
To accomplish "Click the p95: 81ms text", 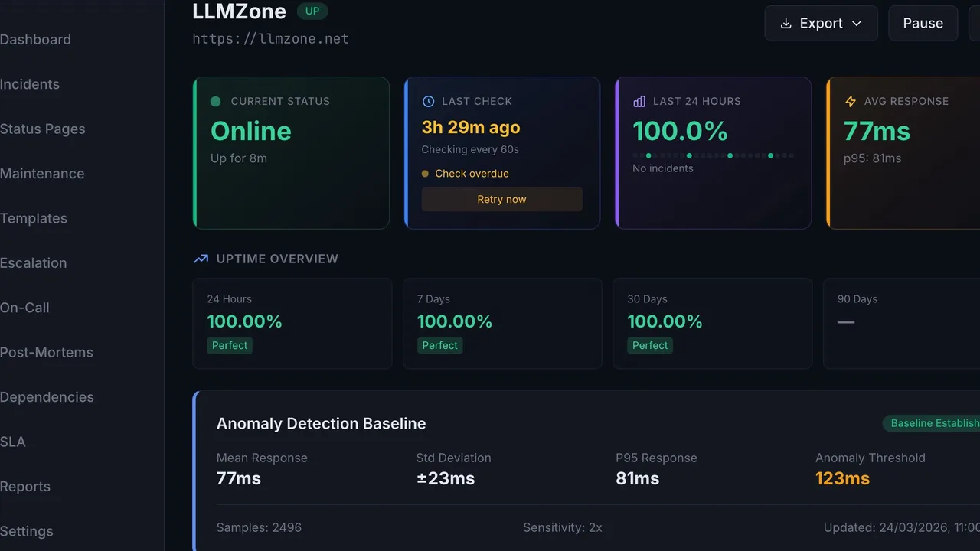I will [872, 158].
